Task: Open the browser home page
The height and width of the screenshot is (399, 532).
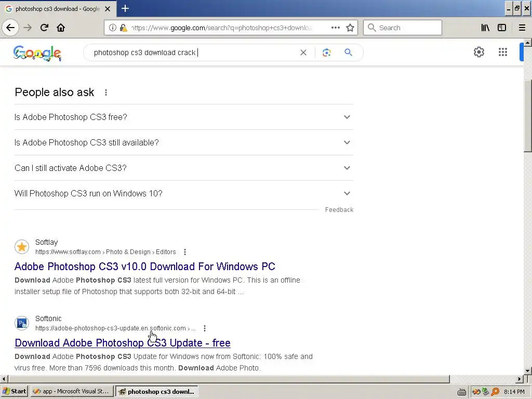Action: [x=61, y=28]
